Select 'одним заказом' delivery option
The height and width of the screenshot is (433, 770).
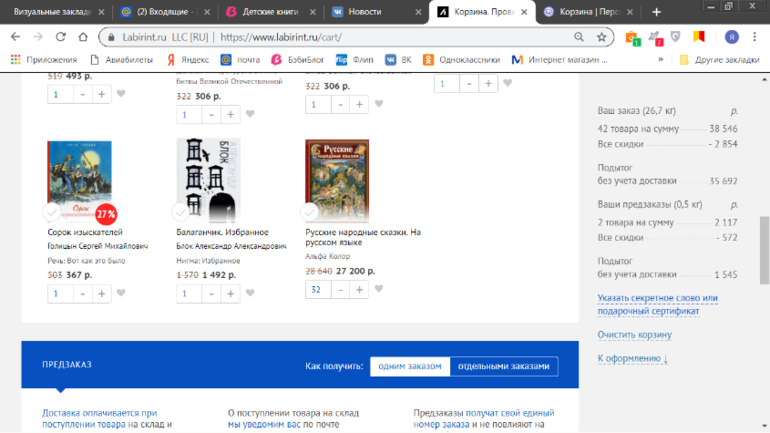(409, 366)
